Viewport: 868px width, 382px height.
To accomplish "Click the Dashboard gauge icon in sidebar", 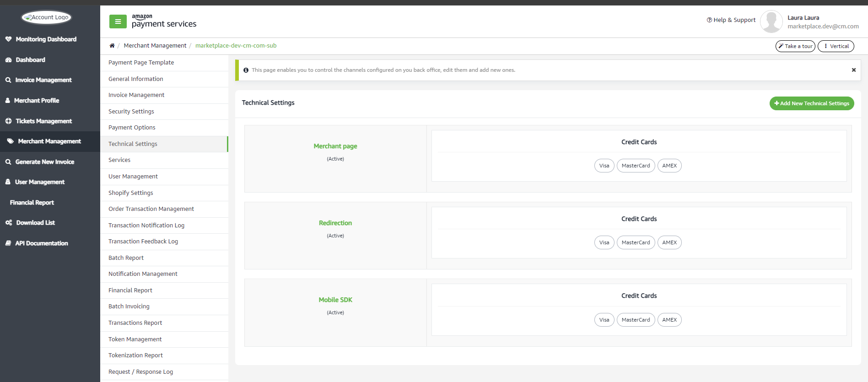I will point(8,60).
